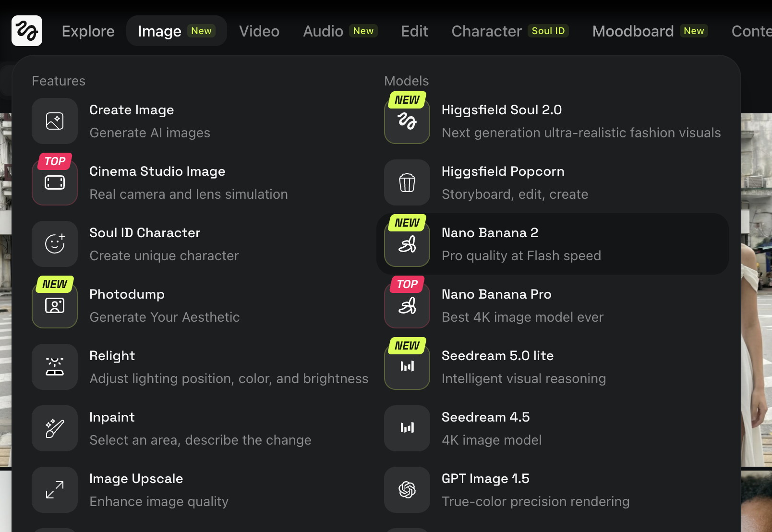Select the Cinema Studio Image icon
Viewport: 772px width, 532px height.
pos(55,182)
